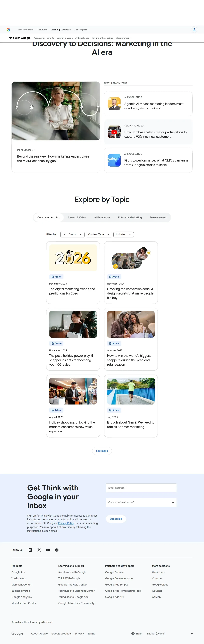Open the 2026 marketing trends article thumbnail

click(x=73, y=258)
